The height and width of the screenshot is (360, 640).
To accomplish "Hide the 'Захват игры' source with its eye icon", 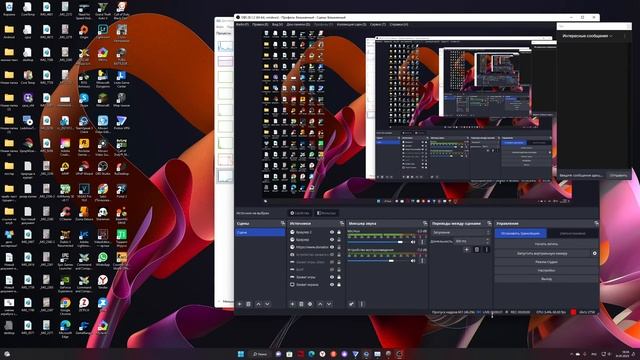I will (x=332, y=277).
